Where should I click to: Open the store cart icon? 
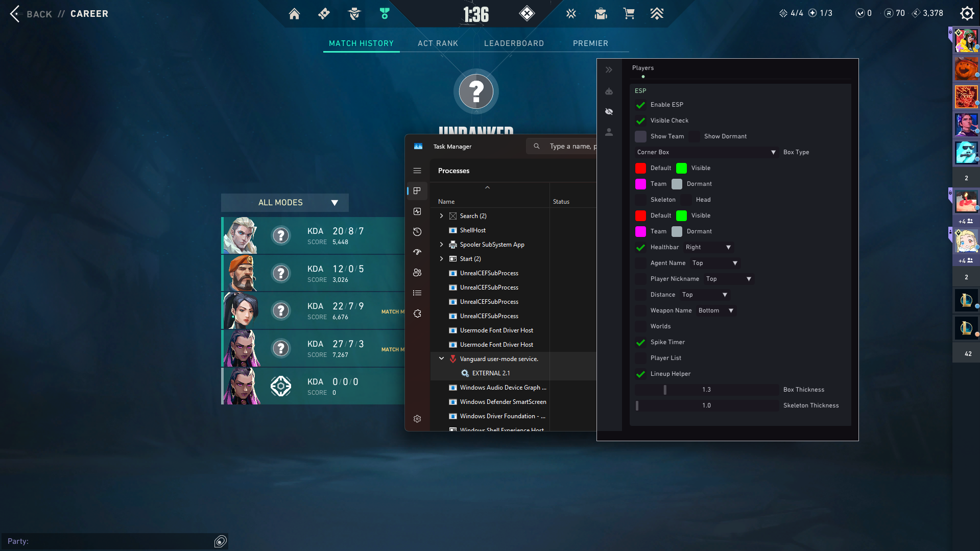coord(629,14)
